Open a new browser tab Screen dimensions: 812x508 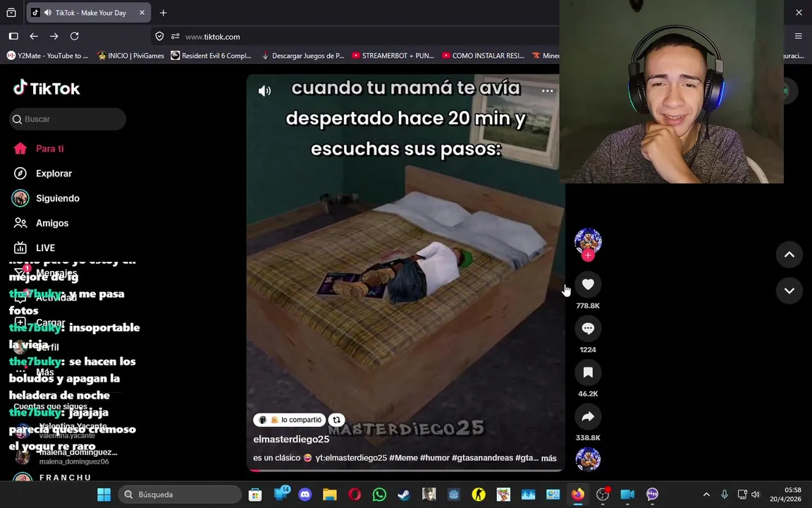(x=163, y=13)
